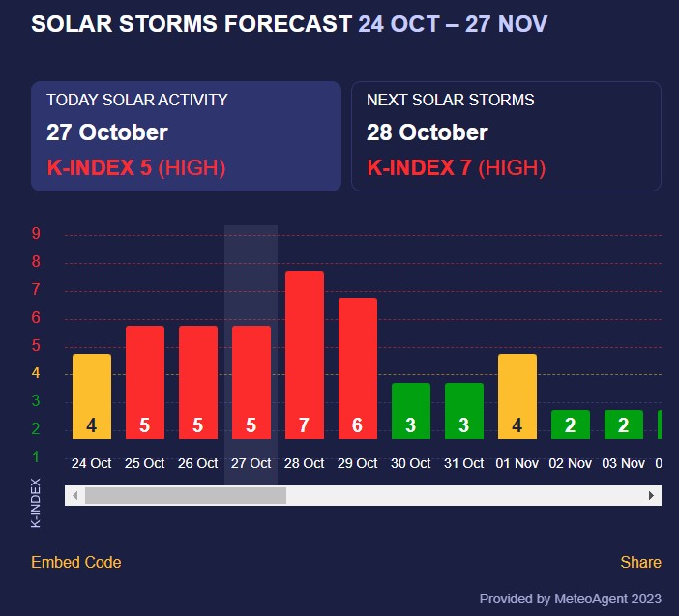Click the scrollbar left arrow
679x616 pixels.
74,495
